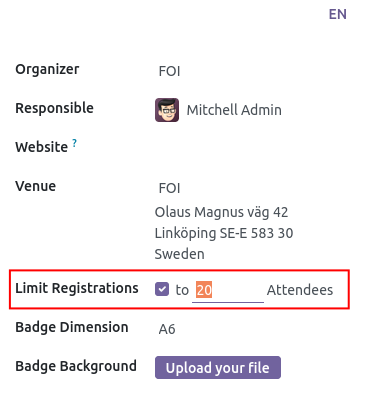Click the Sweden country text in venue
The height and width of the screenshot is (397, 376).
tap(179, 254)
